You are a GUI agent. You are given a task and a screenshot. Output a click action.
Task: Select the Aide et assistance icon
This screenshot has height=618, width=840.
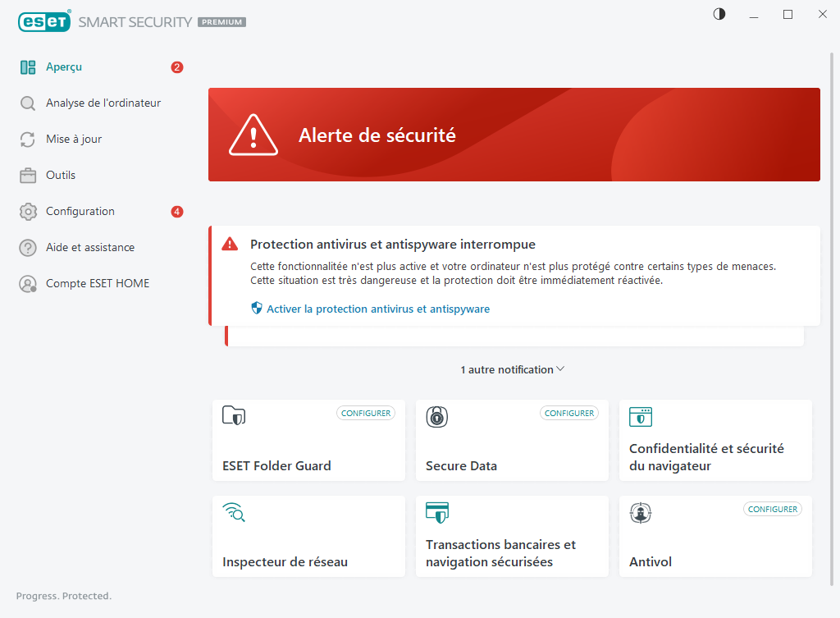(x=25, y=247)
